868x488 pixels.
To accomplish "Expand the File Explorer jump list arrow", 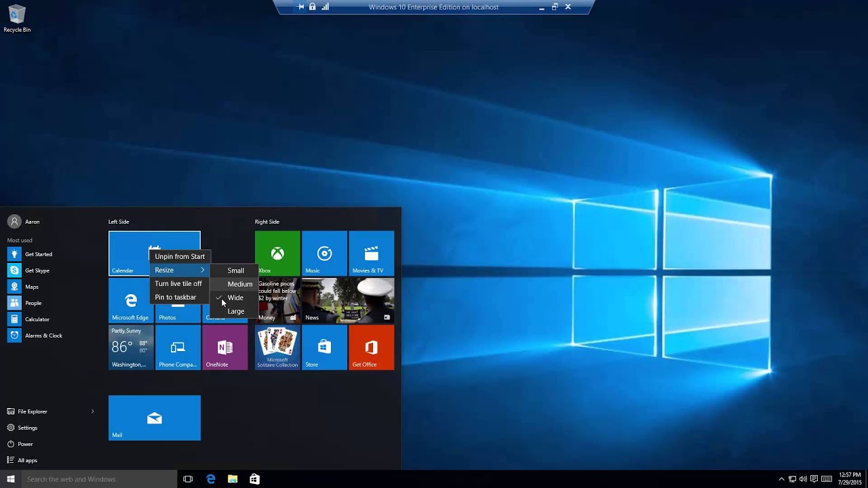I will click(x=93, y=411).
